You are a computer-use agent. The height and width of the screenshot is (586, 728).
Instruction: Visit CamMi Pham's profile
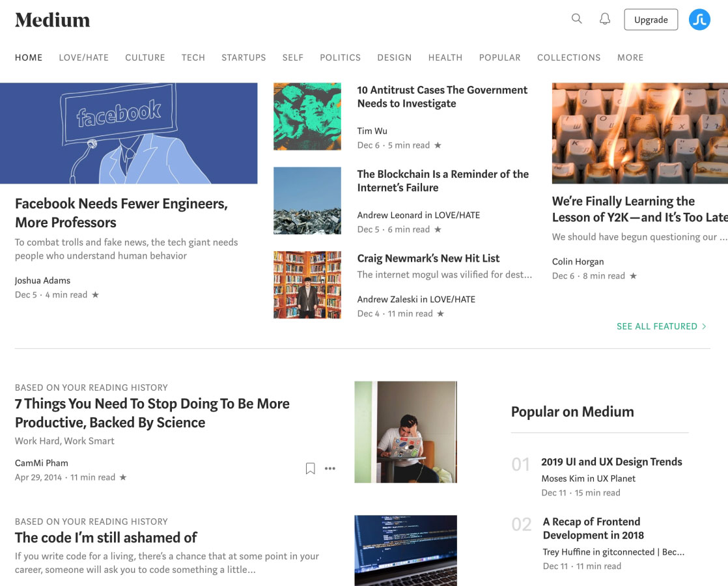click(41, 463)
